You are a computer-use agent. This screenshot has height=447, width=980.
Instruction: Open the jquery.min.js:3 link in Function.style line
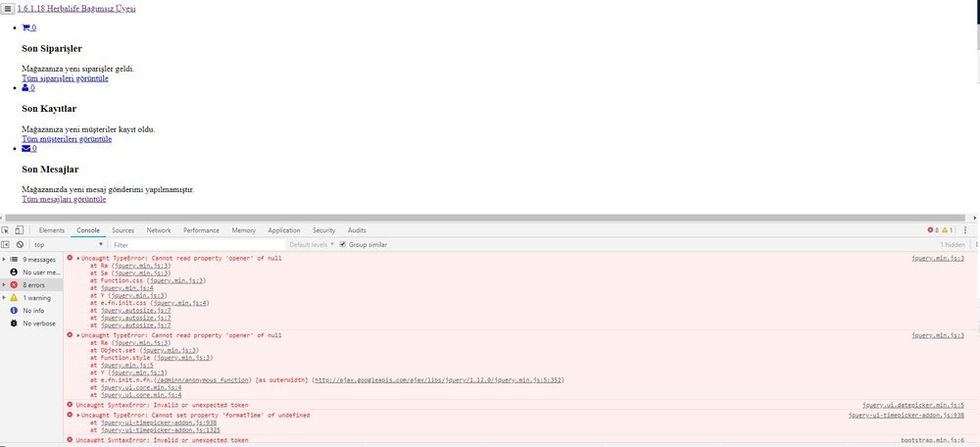[x=183, y=358]
